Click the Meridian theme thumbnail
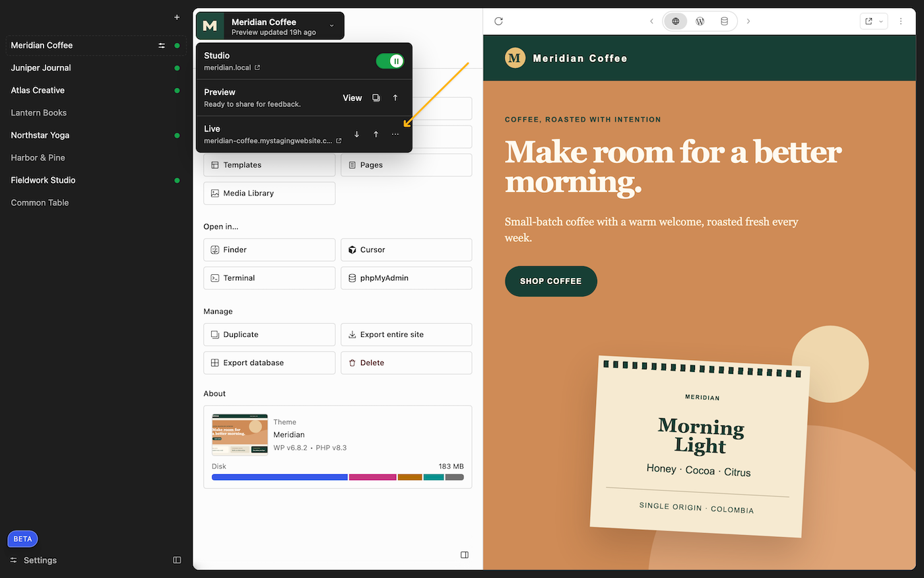The image size is (924, 578). pyautogui.click(x=240, y=435)
